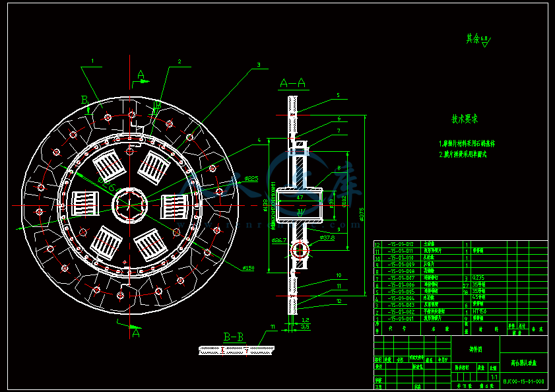Click the HT150 material cell
This screenshot has width=555, height=392.
coord(480,311)
